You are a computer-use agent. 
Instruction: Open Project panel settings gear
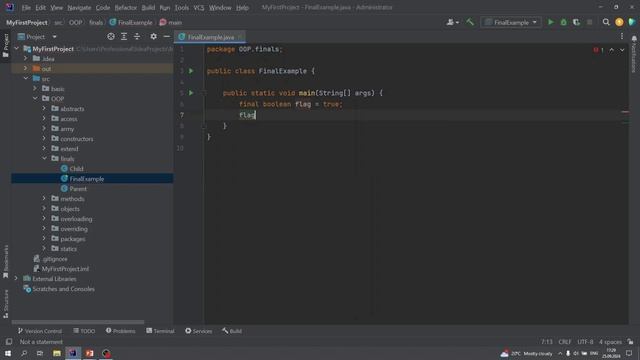coord(153,37)
